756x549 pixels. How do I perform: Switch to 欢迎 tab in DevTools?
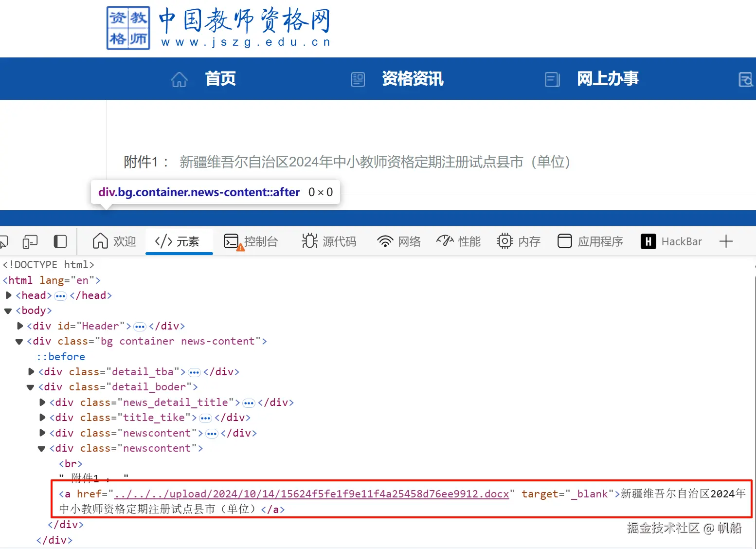point(114,241)
